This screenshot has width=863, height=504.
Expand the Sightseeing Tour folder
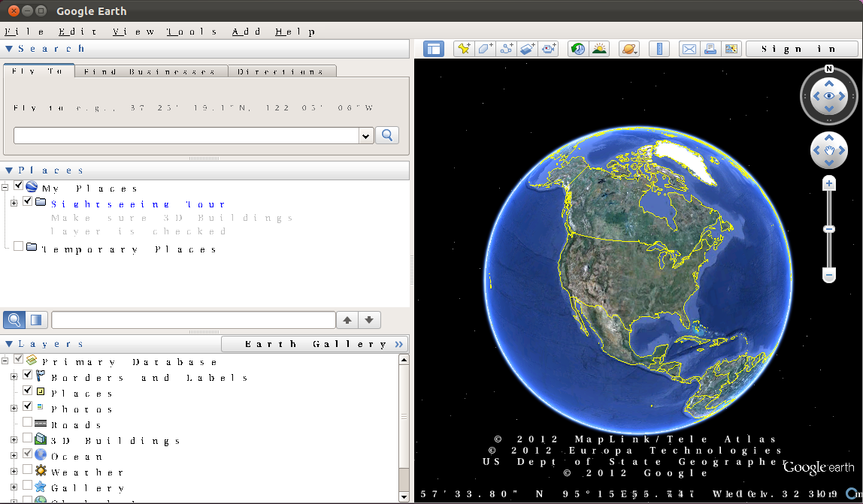pyautogui.click(x=14, y=203)
